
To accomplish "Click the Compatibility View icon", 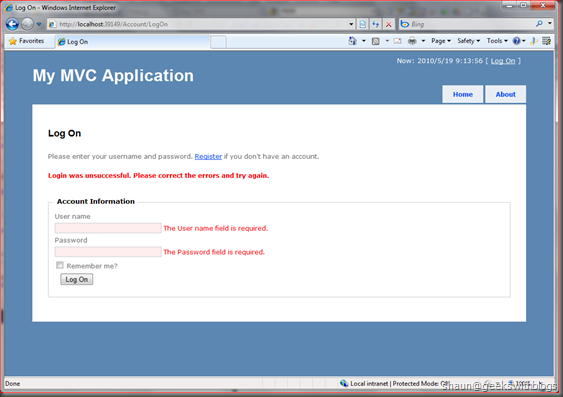I will coord(363,24).
